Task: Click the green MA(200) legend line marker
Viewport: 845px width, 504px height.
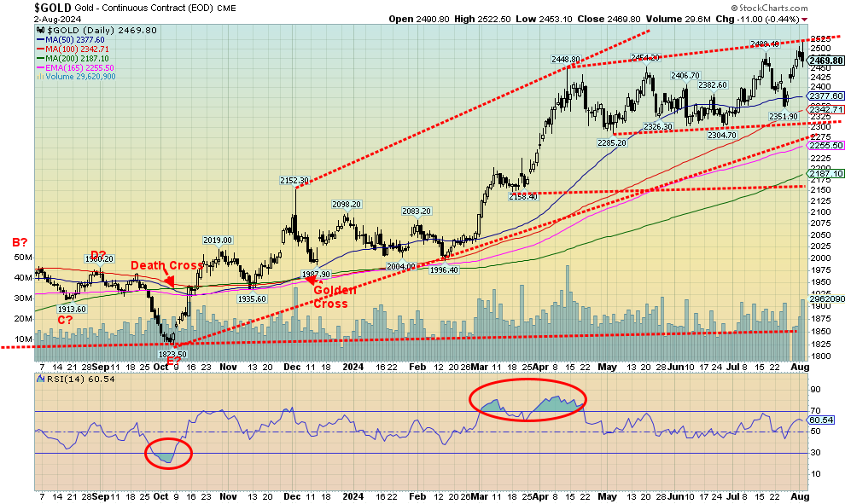Action: coord(38,57)
